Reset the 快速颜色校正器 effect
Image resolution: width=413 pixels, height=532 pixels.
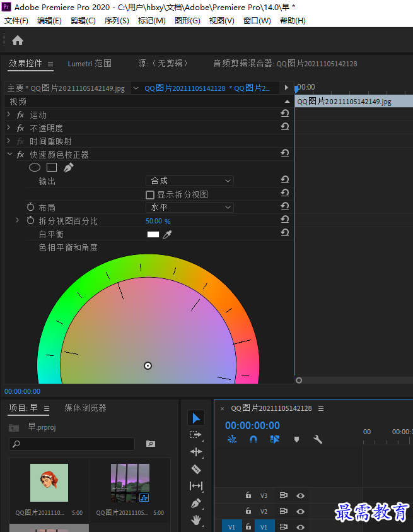tap(285, 153)
